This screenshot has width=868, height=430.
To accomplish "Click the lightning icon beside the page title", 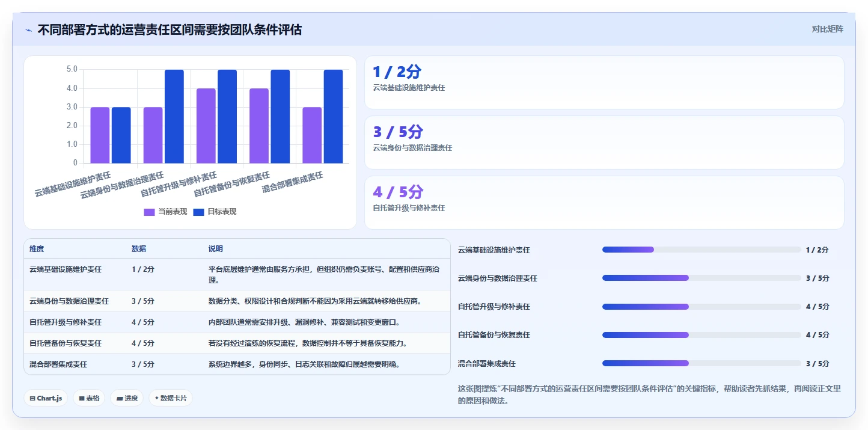I will click(x=28, y=29).
